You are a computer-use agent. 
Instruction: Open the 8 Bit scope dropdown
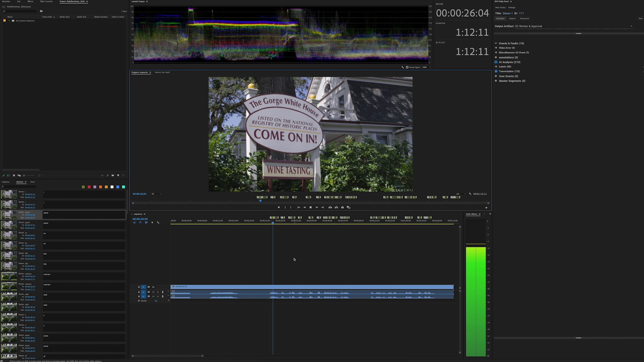427,67
